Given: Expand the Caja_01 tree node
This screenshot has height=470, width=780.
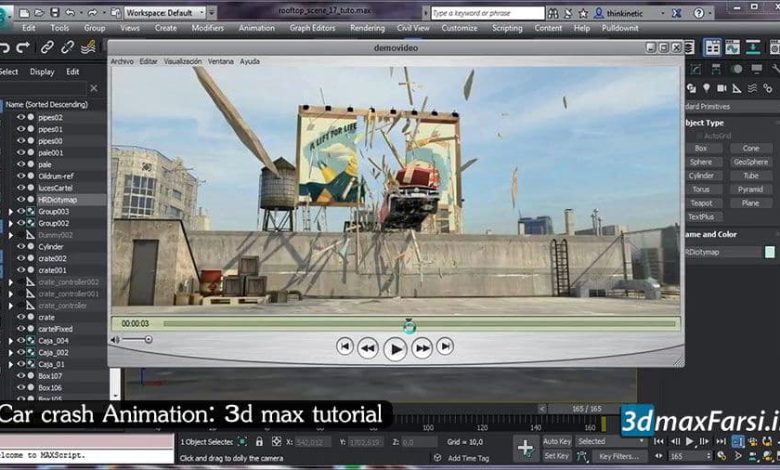Looking at the screenshot, I should (10, 364).
